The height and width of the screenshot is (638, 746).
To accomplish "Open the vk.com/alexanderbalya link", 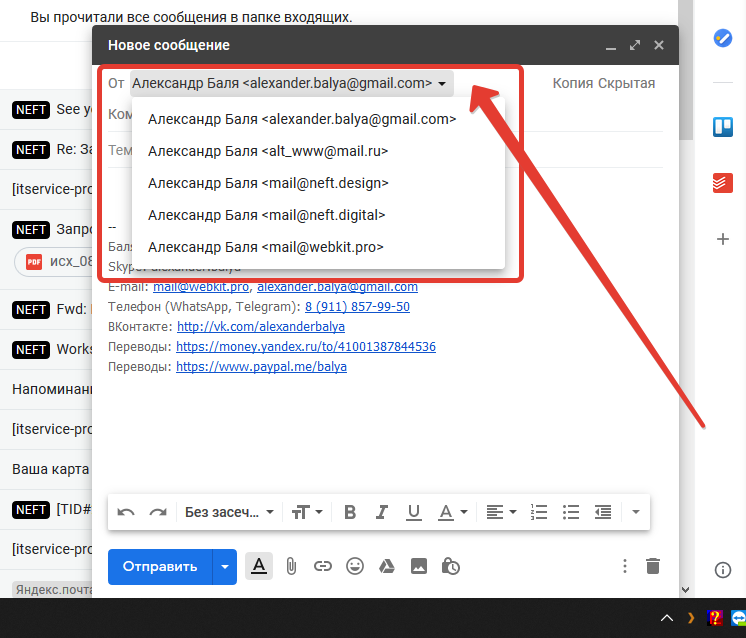I will point(260,327).
